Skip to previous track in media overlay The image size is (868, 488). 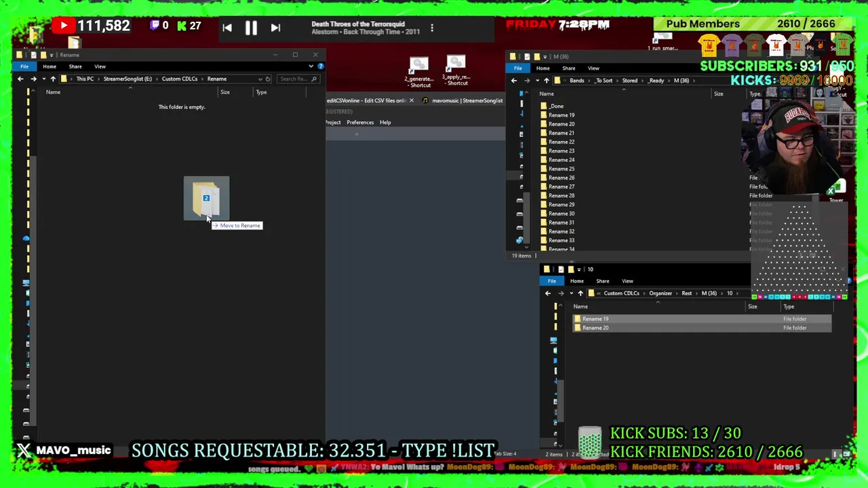[x=227, y=28]
